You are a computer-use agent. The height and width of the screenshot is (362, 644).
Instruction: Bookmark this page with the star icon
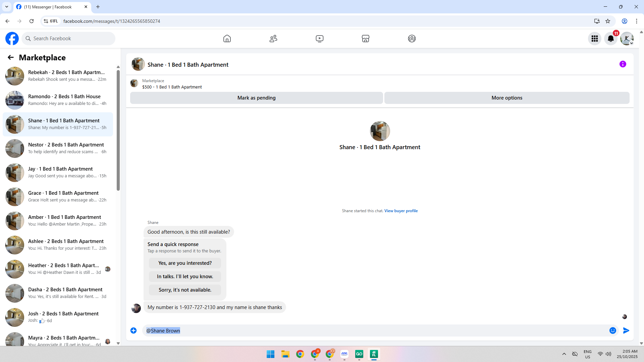pyautogui.click(x=608, y=21)
